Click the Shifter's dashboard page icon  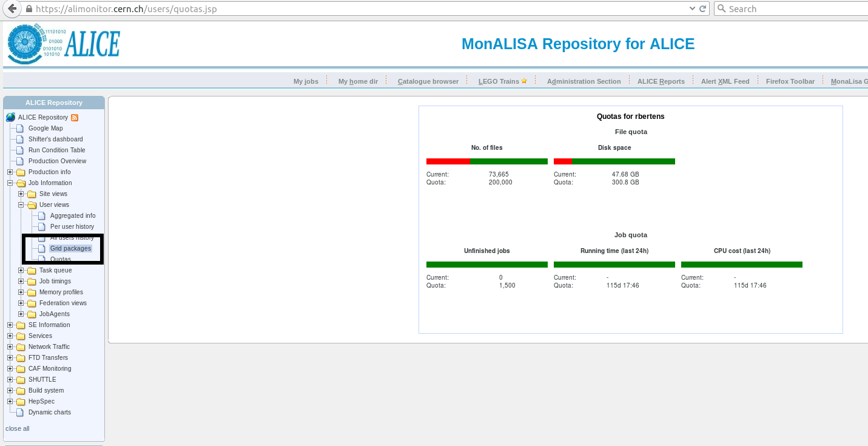pos(20,139)
